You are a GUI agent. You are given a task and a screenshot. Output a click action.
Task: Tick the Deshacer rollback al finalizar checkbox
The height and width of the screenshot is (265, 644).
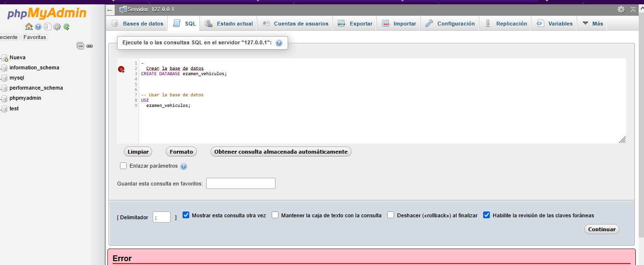(391, 215)
